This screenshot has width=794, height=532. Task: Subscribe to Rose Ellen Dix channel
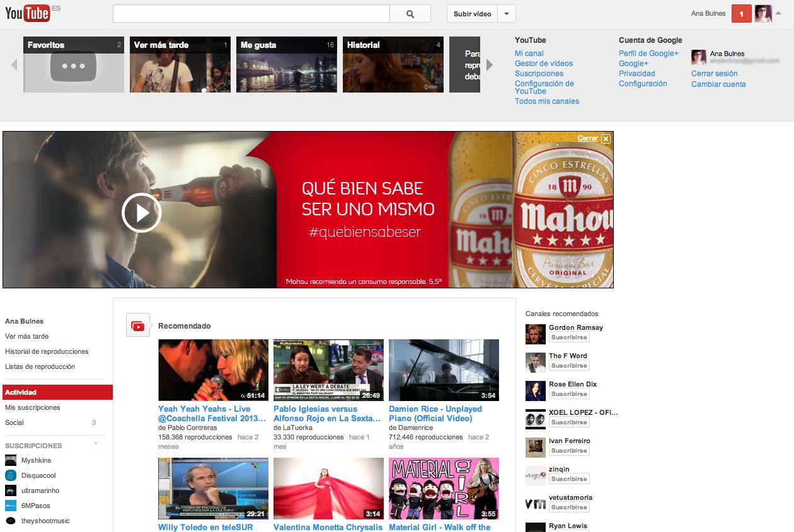tap(568, 394)
